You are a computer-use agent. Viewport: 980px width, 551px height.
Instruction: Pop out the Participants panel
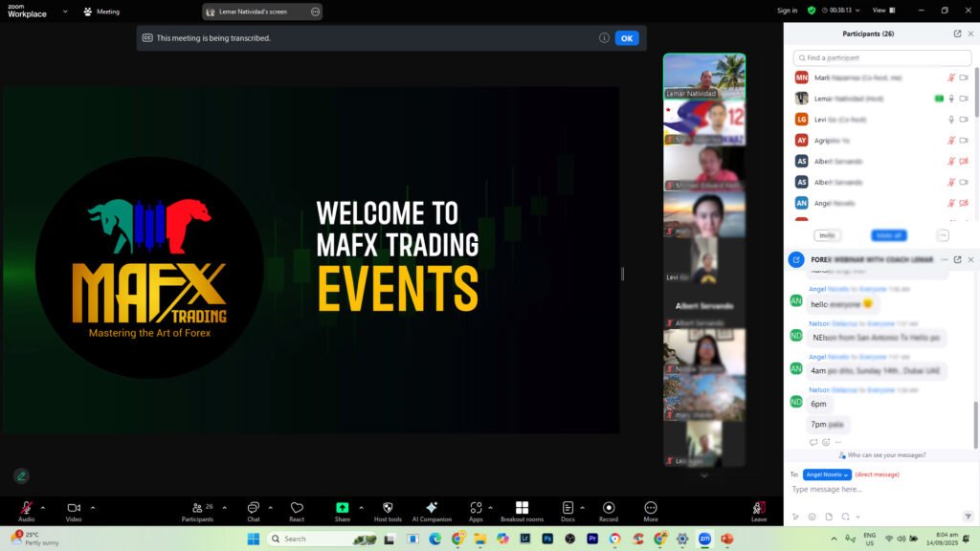tap(957, 33)
